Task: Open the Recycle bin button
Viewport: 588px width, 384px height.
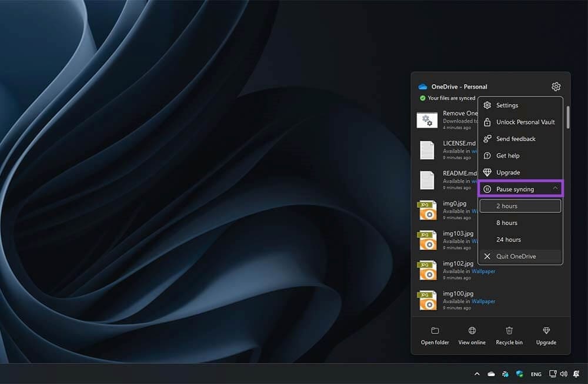Action: tap(509, 336)
